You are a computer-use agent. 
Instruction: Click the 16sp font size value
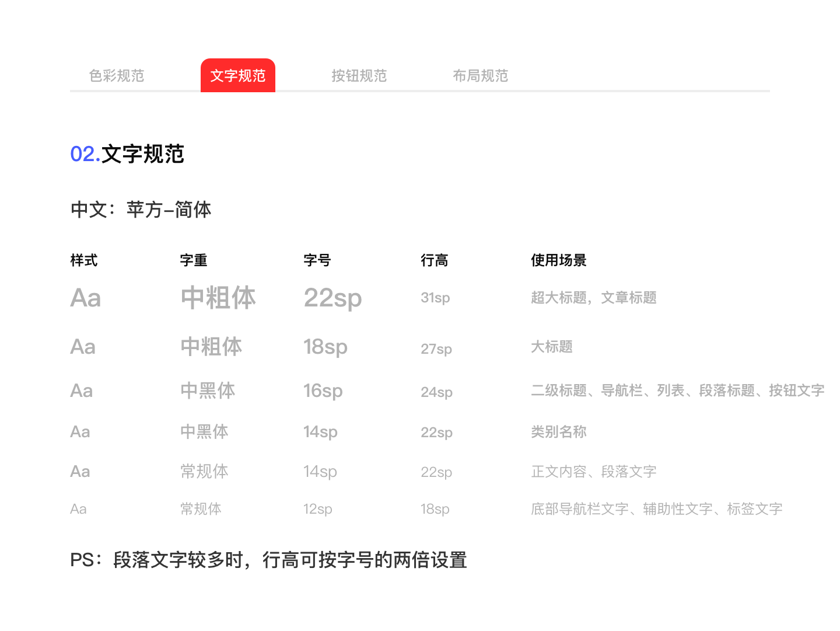click(323, 391)
